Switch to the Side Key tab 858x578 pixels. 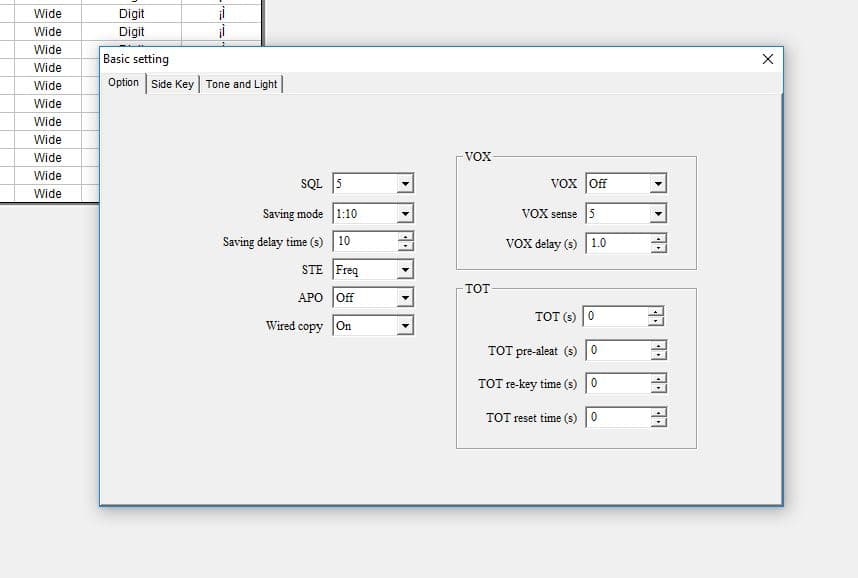172,84
